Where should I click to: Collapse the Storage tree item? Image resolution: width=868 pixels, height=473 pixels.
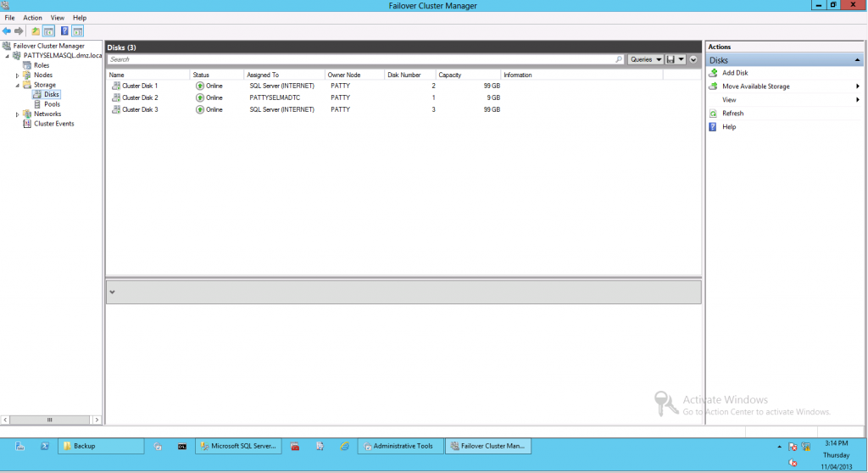pyautogui.click(x=17, y=86)
